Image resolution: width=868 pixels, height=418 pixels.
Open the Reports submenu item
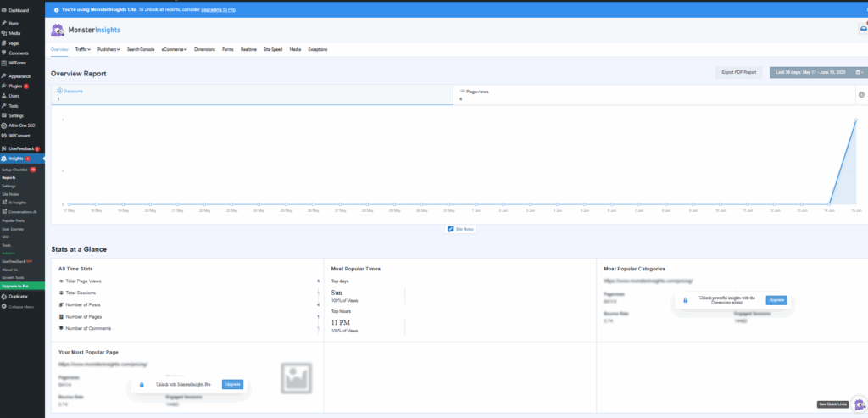point(8,178)
